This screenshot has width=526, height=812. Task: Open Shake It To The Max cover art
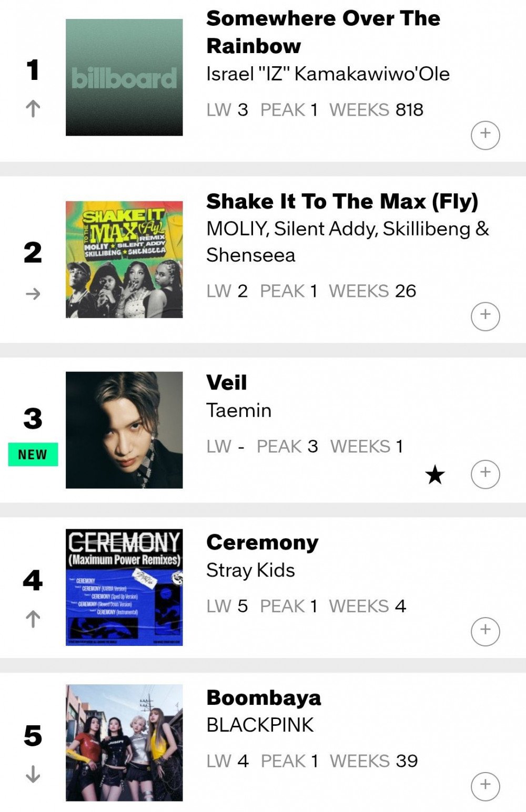[124, 259]
